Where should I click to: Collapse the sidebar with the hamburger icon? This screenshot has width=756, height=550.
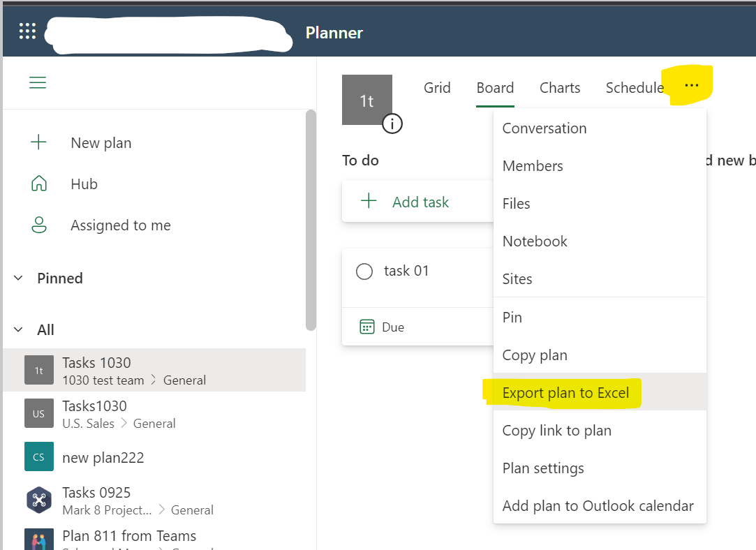tap(38, 83)
